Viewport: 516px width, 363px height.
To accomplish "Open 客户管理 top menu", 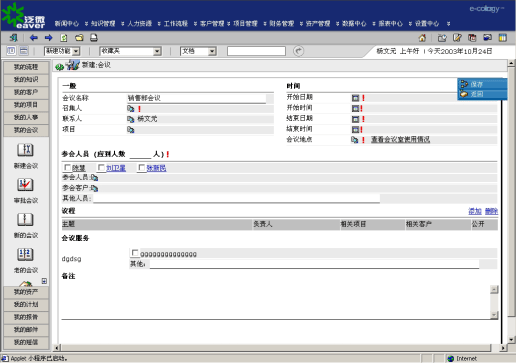I will tap(212, 23).
